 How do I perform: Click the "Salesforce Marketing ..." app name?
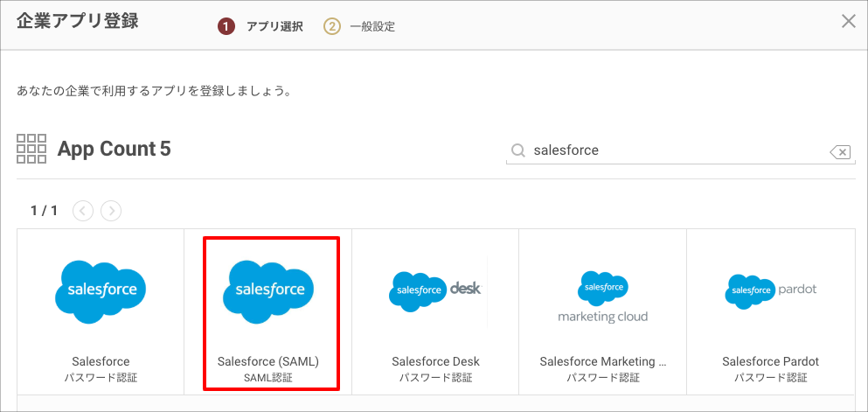point(603,361)
